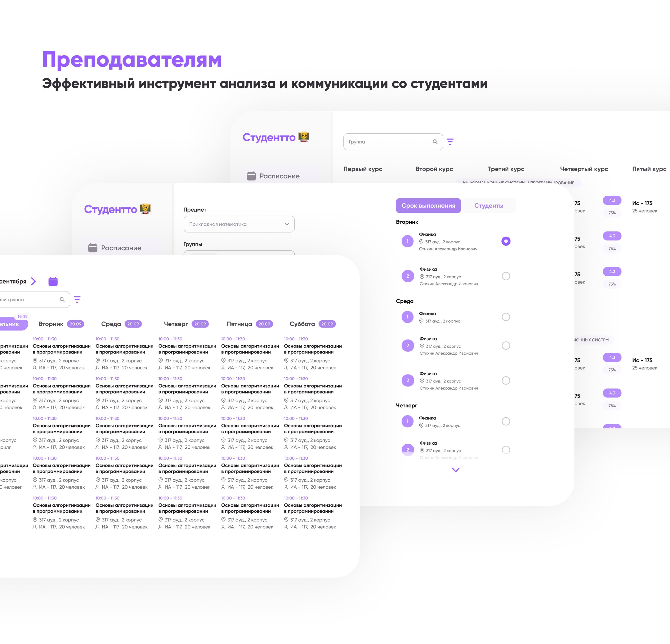Select the radio button for second Вторник Физика

[x=506, y=276]
